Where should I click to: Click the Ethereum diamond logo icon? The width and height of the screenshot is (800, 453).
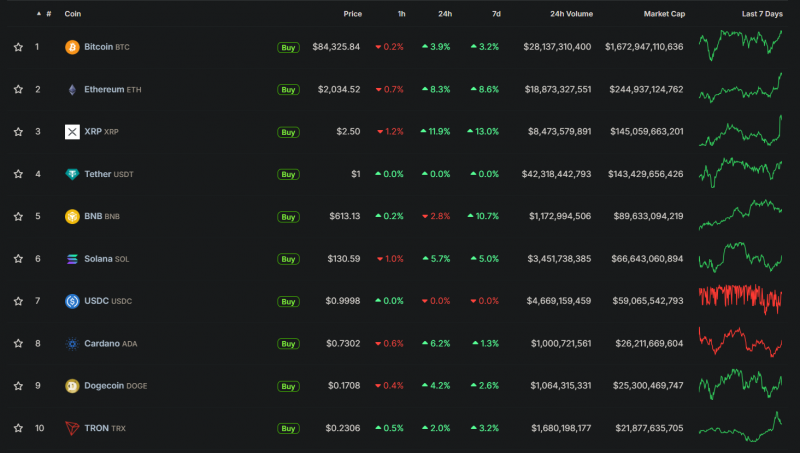[x=72, y=90]
